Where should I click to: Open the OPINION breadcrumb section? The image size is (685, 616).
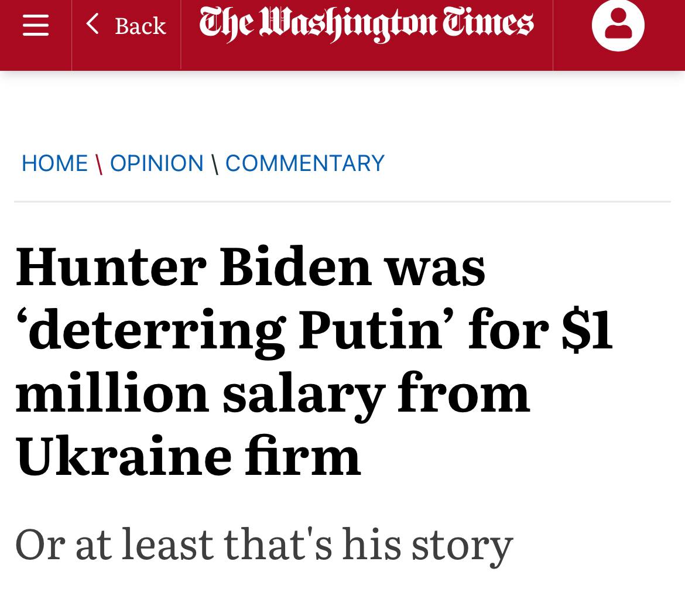[x=156, y=163]
